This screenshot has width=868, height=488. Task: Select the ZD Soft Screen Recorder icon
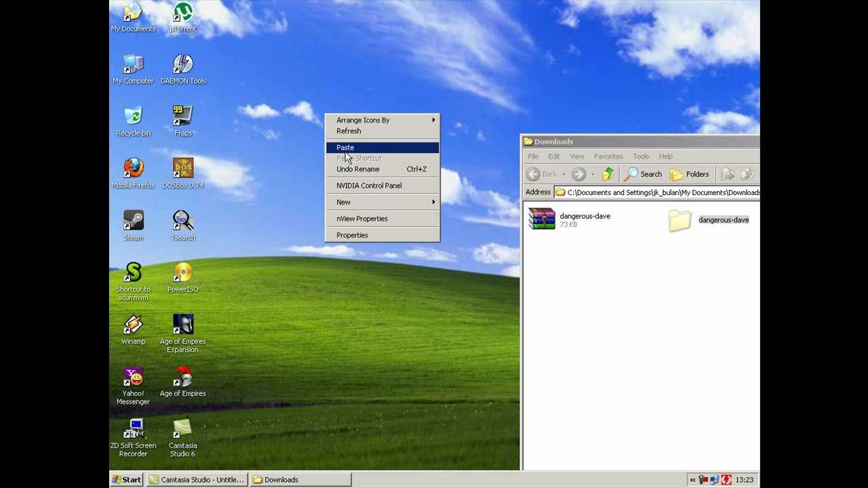(133, 439)
